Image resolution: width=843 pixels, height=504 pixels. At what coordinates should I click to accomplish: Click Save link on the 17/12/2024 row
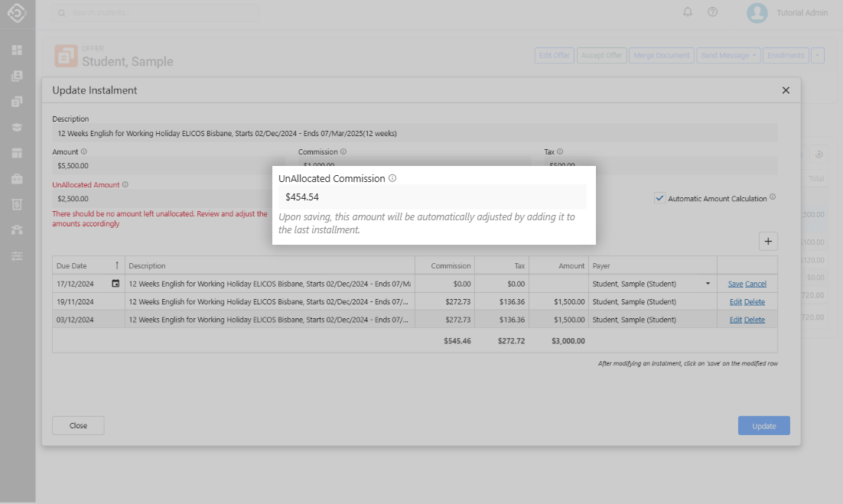click(735, 284)
